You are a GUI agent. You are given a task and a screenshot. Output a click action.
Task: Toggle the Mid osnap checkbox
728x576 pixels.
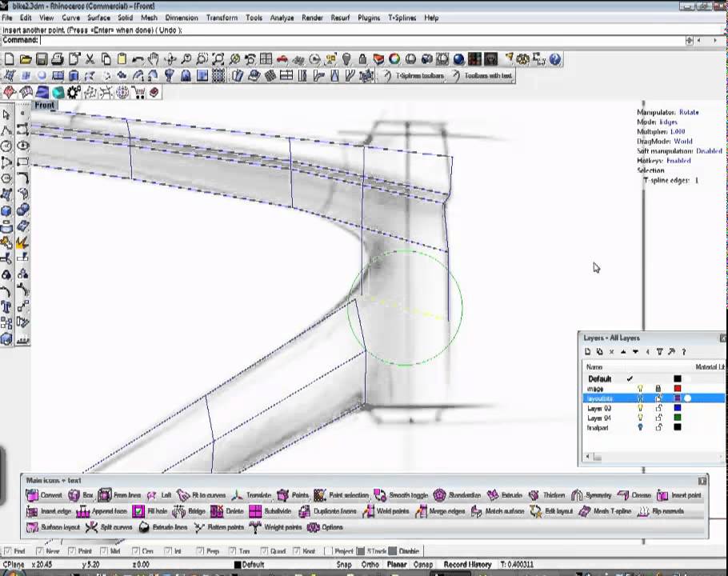103,551
